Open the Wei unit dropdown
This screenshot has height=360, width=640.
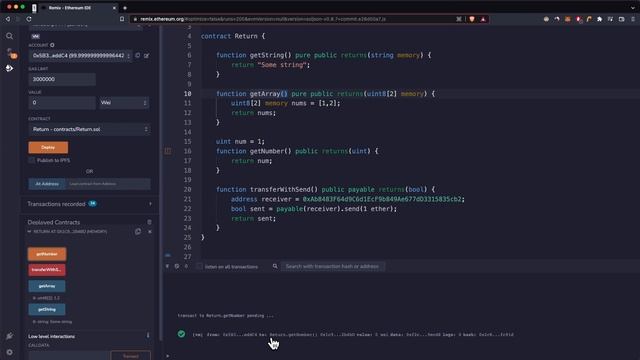click(x=124, y=103)
